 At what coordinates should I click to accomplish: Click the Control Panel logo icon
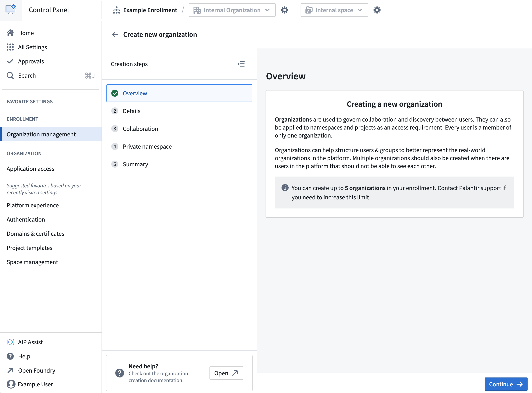(x=11, y=10)
